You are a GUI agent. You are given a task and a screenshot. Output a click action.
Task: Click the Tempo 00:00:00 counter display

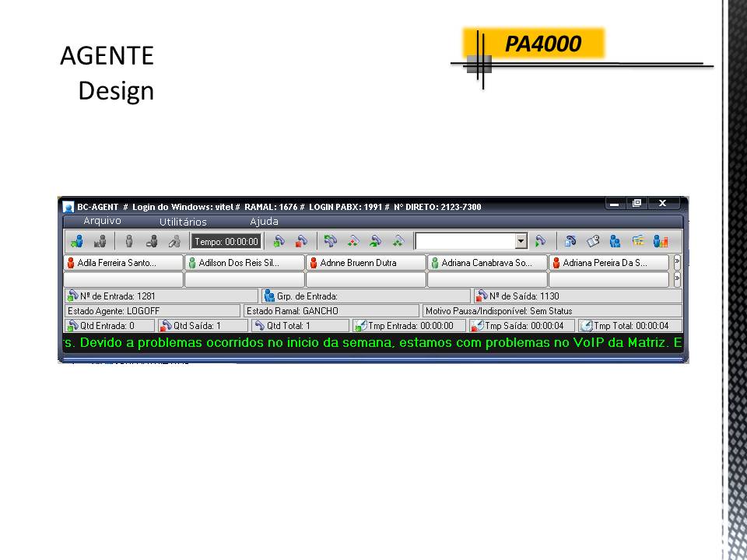pyautogui.click(x=226, y=241)
